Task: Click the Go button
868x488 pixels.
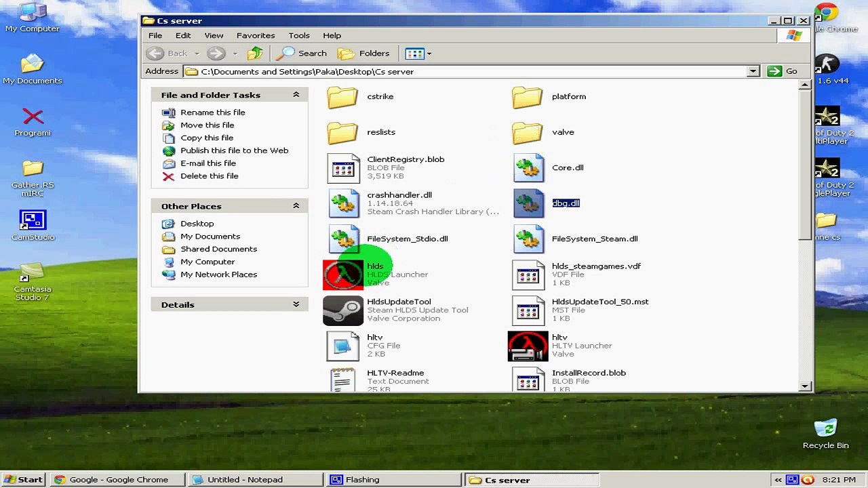Action: [x=783, y=71]
